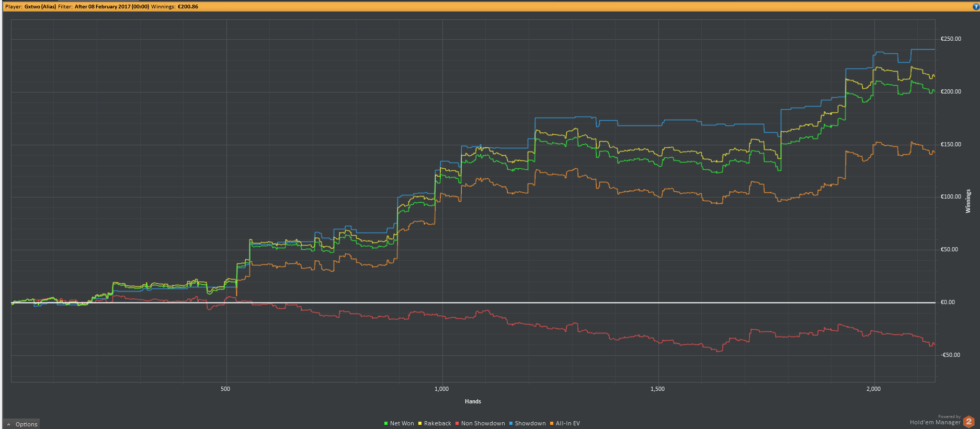Click the 500 hands axis tick label
The width and height of the screenshot is (980, 429).
[225, 389]
